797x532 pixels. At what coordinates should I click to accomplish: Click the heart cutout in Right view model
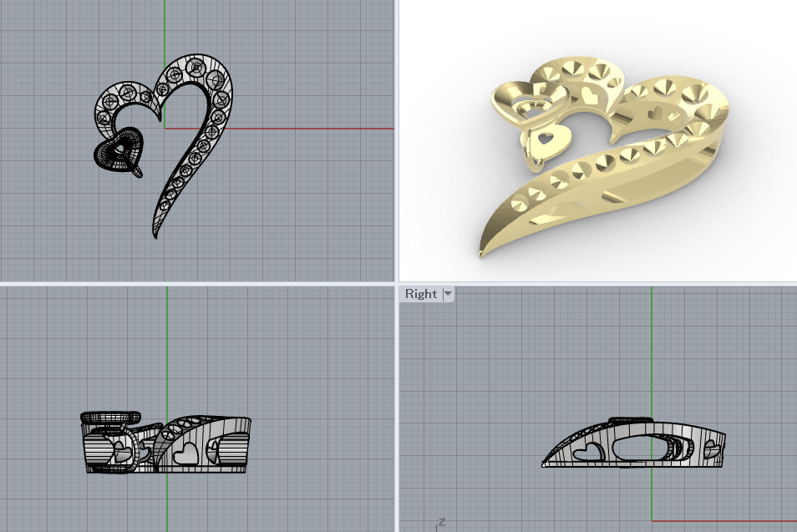591,453
